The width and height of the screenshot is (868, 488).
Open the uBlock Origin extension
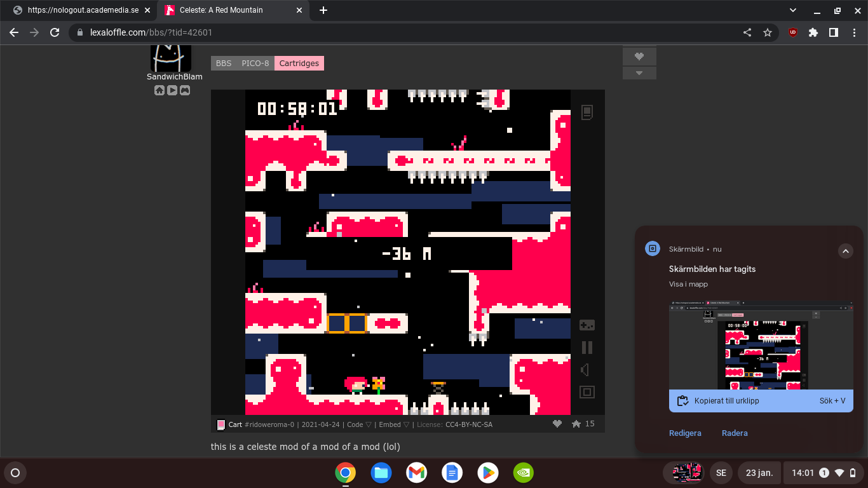793,32
